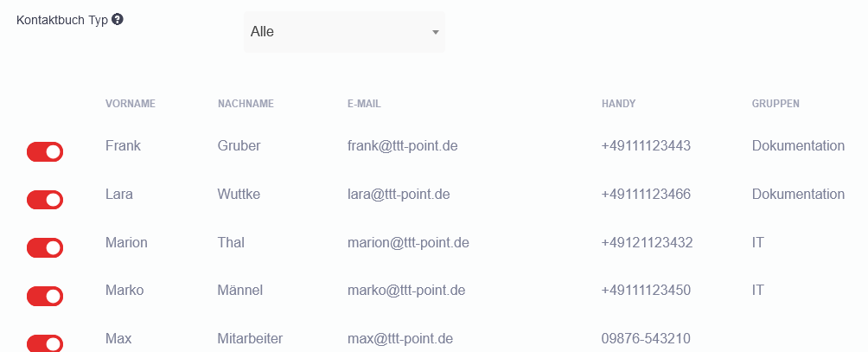Toggle the switch for Max Mitarbeiter
Screen dimensions: 868x352
pos(45,343)
